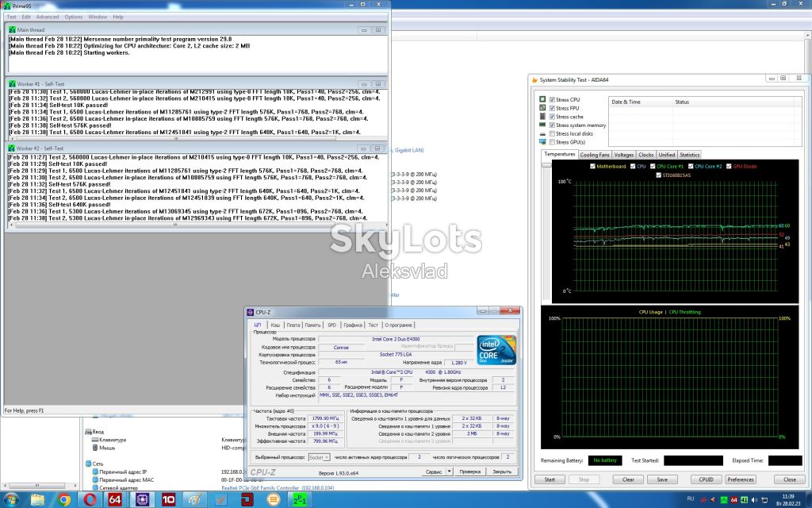Select the Клавиатура tree item

[x=113, y=440]
